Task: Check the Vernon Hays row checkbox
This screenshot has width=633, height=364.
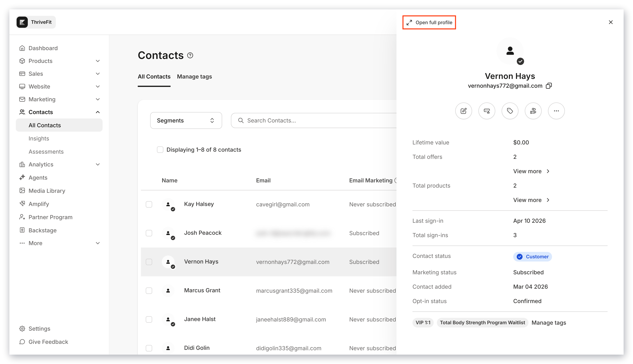Action: (149, 262)
